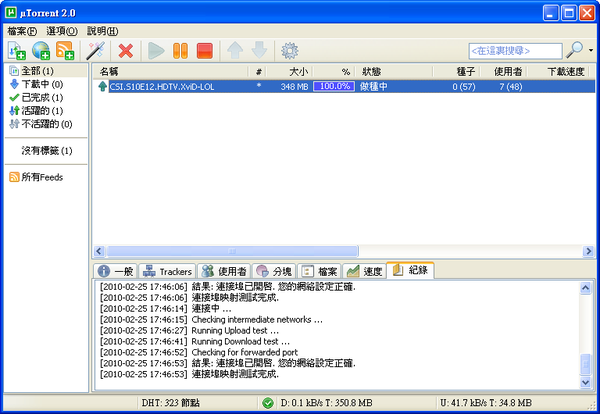Click upload speed U: 41.7 kB/s status
The width and height of the screenshot is (600, 414).
[486, 403]
